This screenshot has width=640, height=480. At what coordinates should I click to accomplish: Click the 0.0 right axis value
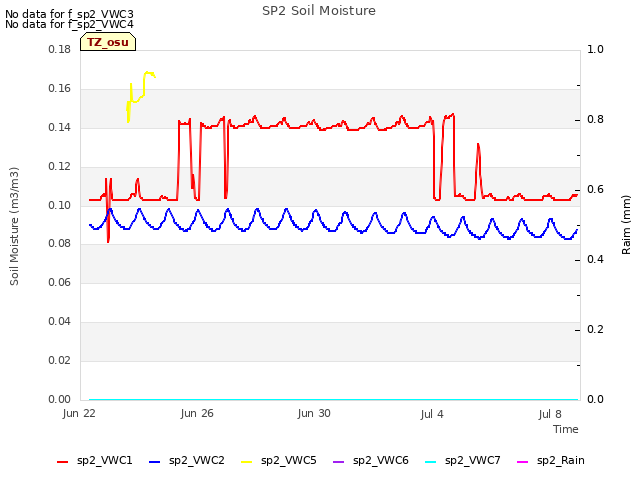595,399
